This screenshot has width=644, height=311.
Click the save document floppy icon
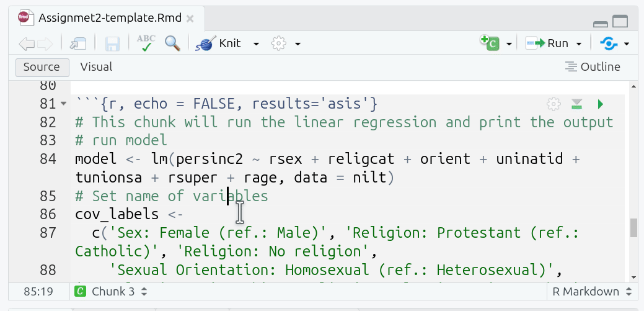pyautogui.click(x=112, y=43)
